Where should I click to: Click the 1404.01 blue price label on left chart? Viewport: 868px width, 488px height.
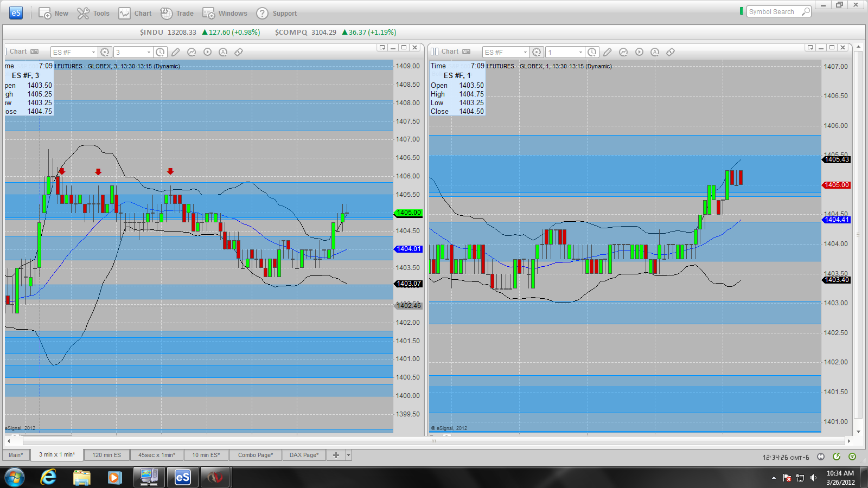[x=409, y=249]
